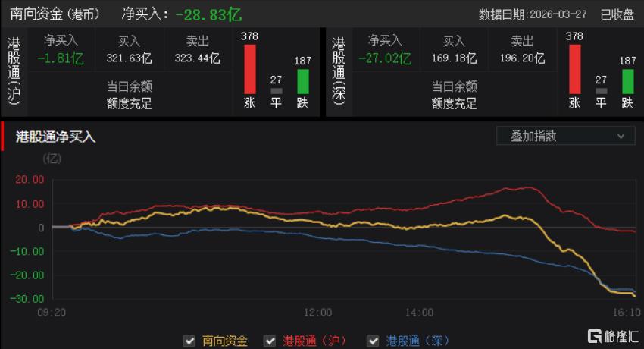
Task: Click red 涨 bar in 港股通(沪) panel
Action: pyautogui.click(x=249, y=68)
